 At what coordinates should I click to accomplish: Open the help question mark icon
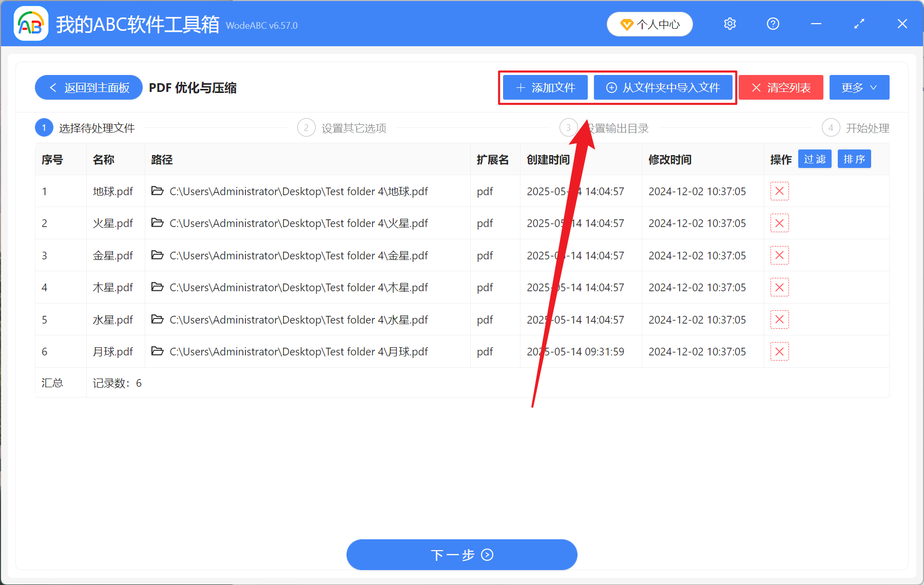pos(773,24)
